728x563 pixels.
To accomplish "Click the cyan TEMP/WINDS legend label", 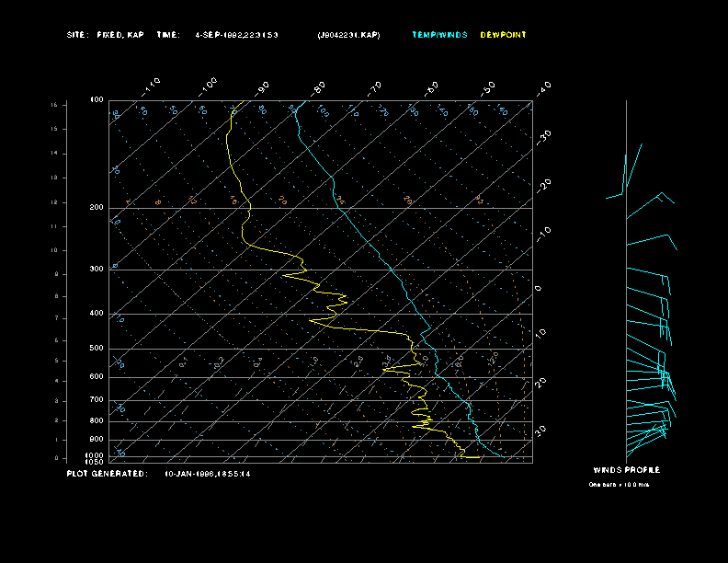I will click(x=439, y=35).
